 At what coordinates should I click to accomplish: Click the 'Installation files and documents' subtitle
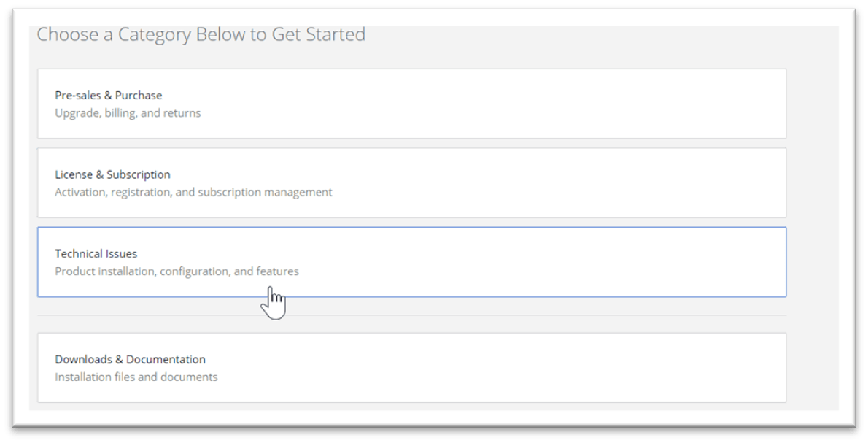click(x=136, y=377)
